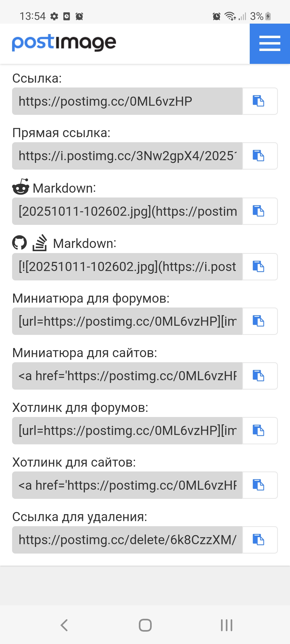Copy Хотлинк для форумов code
The image size is (290, 644).
click(x=260, y=431)
